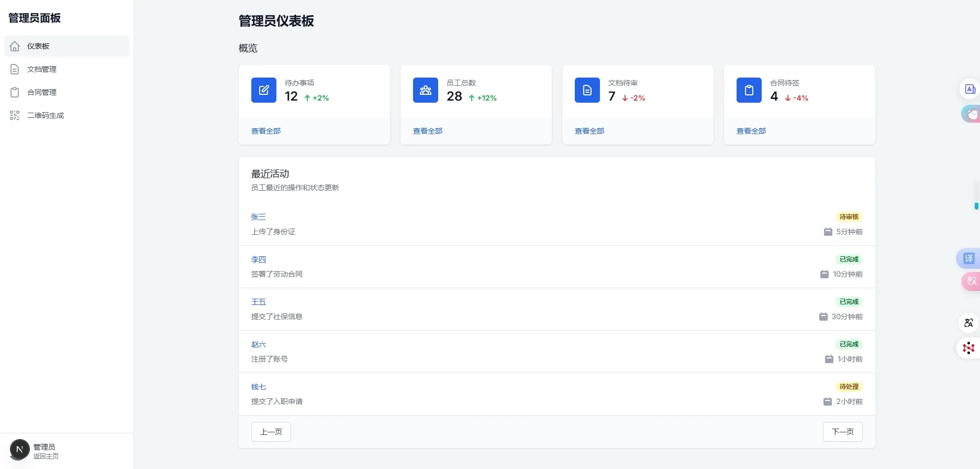
Task: Click the 返回主页 link in the sidebar footer
Action: tap(46, 456)
